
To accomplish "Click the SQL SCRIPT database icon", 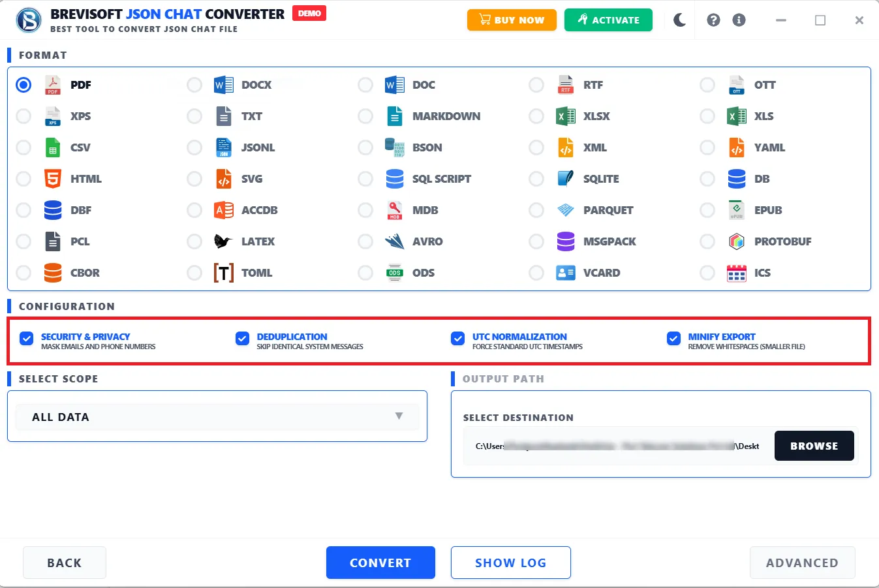I will point(395,179).
